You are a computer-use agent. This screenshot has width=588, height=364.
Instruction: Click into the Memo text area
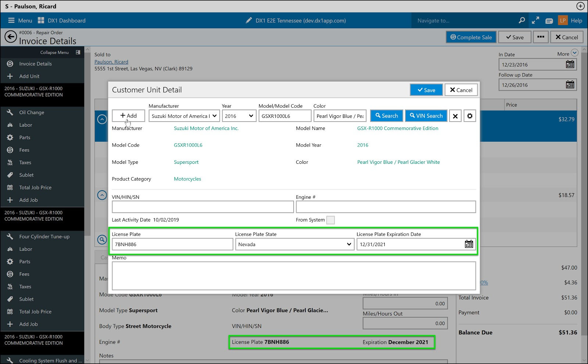pos(294,276)
